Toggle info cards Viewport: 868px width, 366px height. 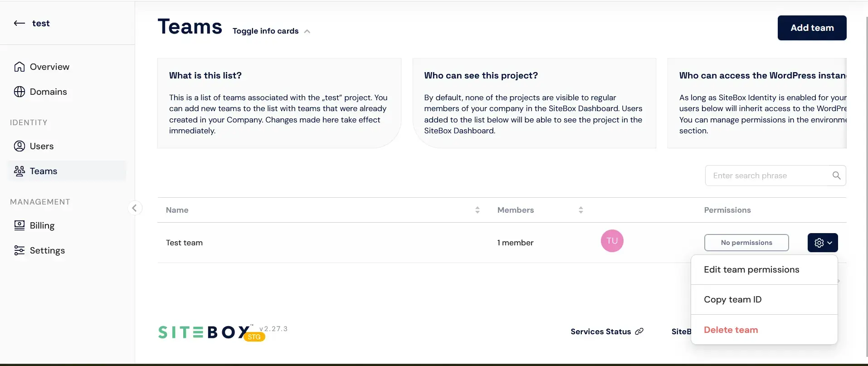[x=266, y=31]
